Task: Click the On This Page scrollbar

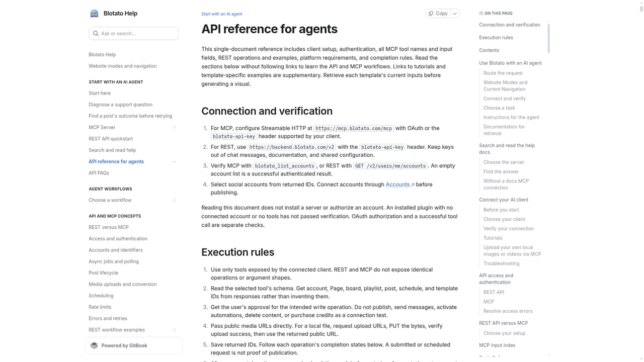Action: coord(548,38)
